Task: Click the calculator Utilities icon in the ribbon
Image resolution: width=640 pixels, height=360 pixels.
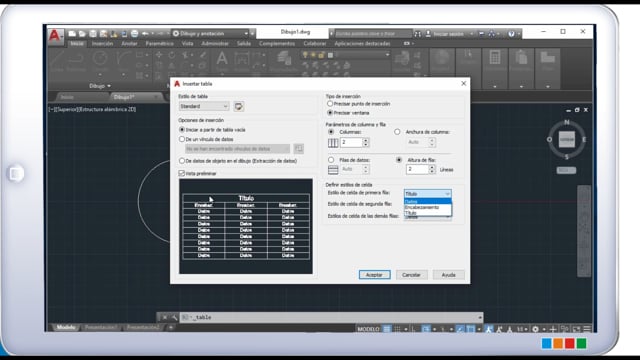Action: pyautogui.click(x=495, y=58)
